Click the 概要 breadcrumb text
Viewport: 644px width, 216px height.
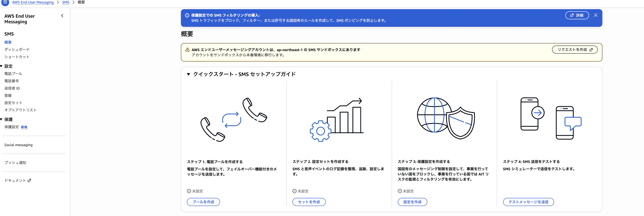point(81,2)
